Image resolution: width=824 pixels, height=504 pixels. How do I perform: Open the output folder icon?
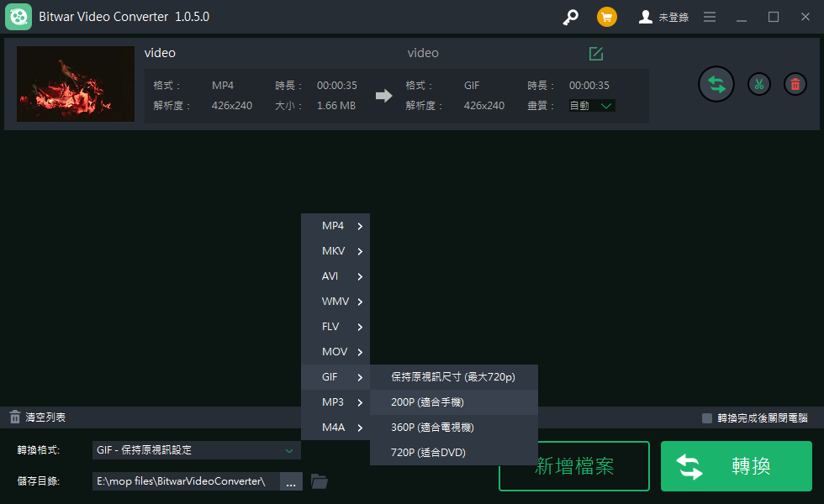[319, 481]
